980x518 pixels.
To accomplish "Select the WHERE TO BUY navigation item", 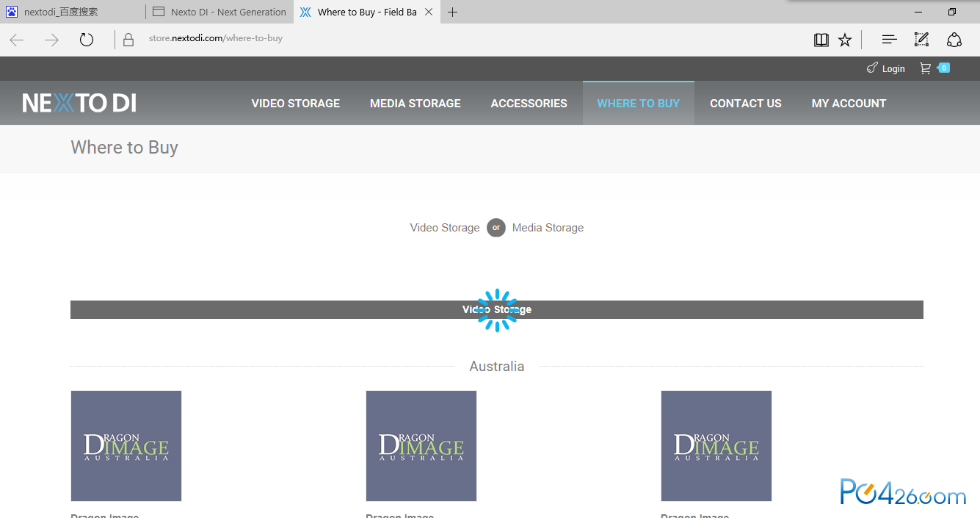I will coord(639,104).
